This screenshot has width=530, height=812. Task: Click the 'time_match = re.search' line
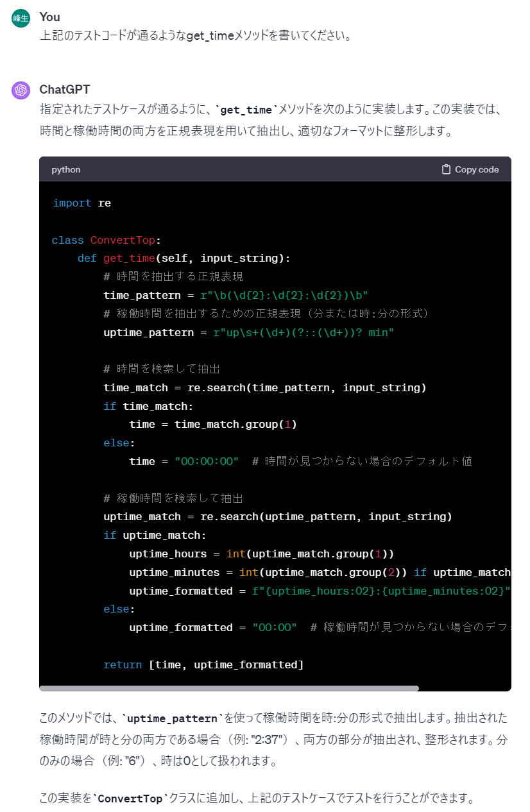click(265, 387)
